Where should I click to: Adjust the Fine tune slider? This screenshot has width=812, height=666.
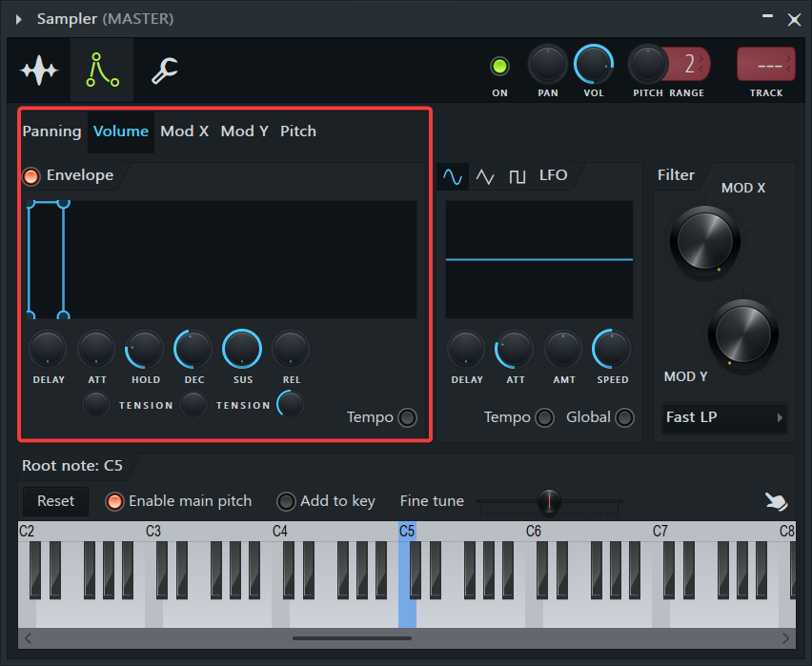(x=550, y=501)
